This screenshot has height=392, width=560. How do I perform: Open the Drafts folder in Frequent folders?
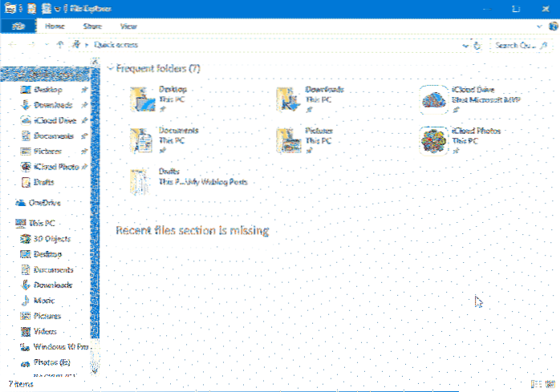(141, 181)
